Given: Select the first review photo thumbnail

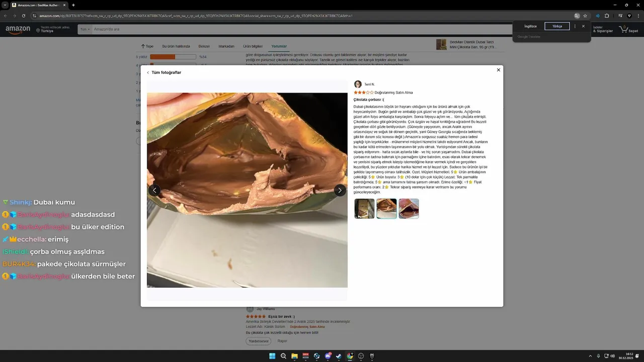Looking at the screenshot, I should [364, 209].
